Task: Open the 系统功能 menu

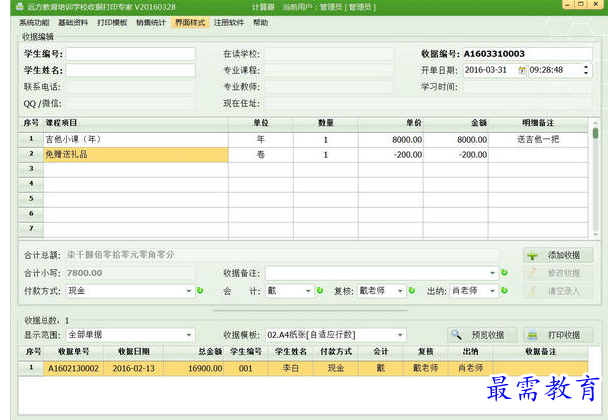Action: (34, 22)
